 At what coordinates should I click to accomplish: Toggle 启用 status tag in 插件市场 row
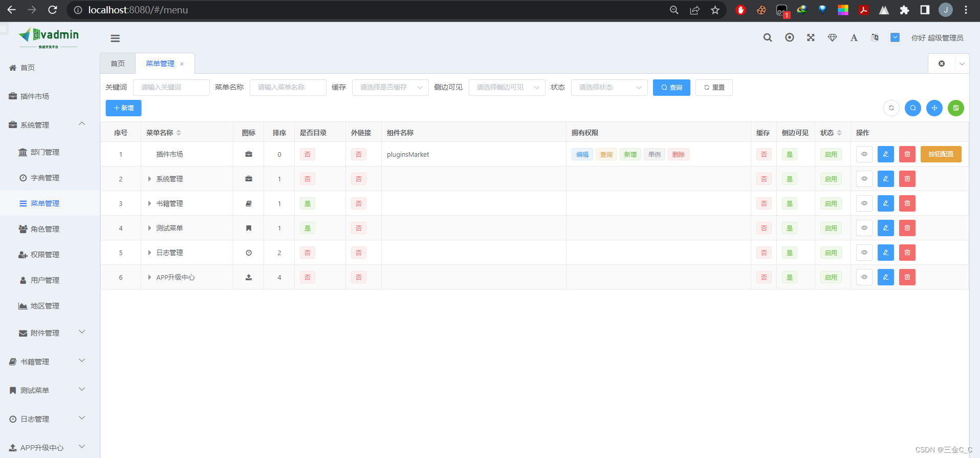point(831,154)
